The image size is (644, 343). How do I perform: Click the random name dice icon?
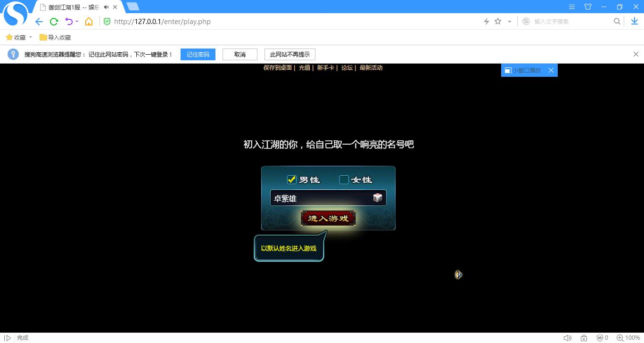tap(377, 198)
